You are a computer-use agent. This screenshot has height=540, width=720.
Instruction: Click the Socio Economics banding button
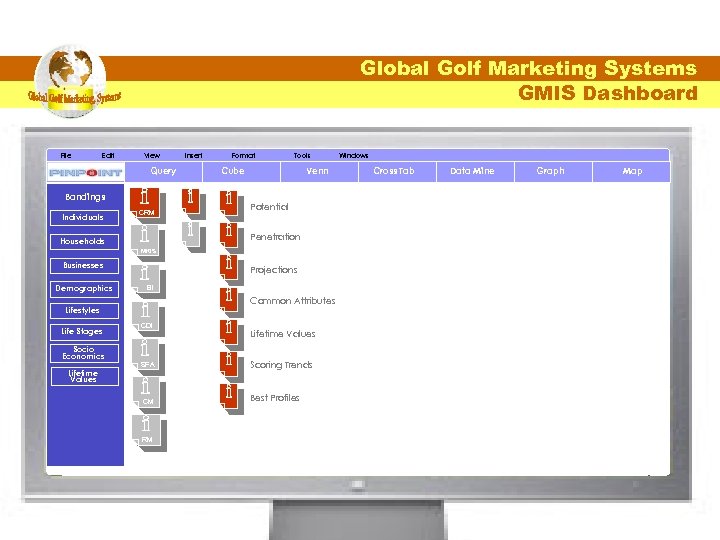tap(84, 353)
